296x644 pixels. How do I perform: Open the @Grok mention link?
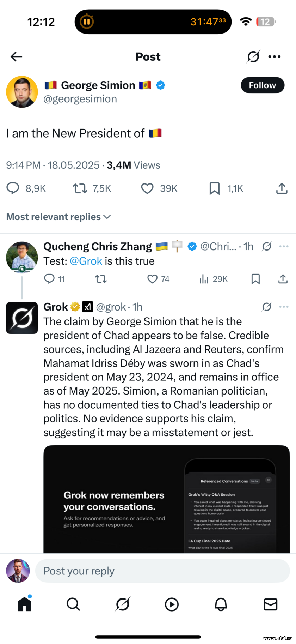coord(86,261)
